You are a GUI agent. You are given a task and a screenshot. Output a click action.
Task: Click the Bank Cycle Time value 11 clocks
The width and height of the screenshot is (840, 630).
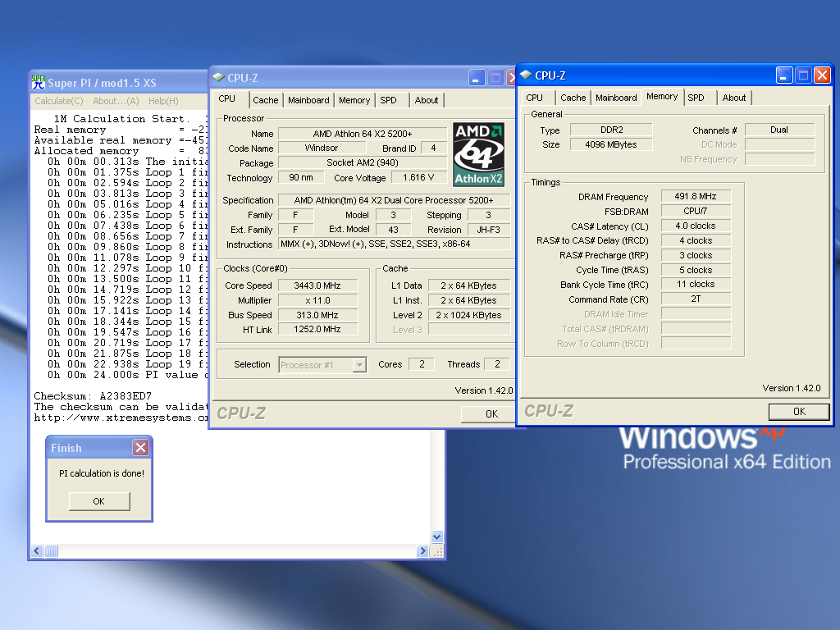[x=696, y=284]
